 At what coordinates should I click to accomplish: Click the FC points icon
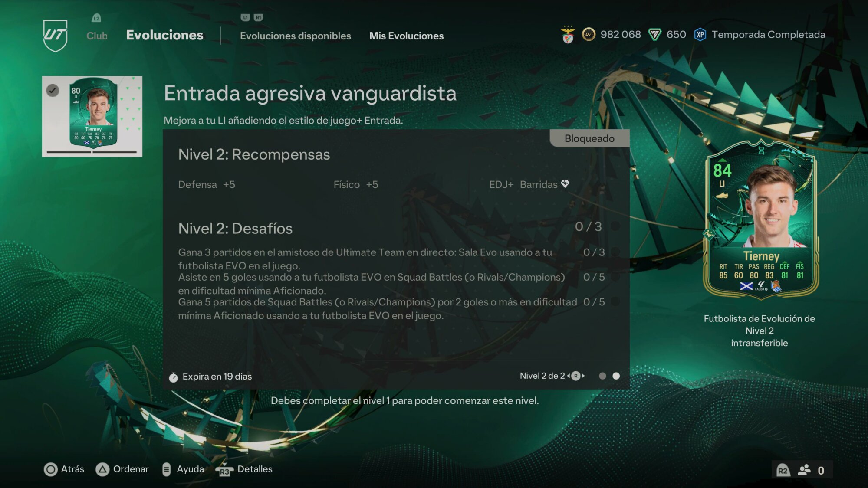click(x=654, y=35)
